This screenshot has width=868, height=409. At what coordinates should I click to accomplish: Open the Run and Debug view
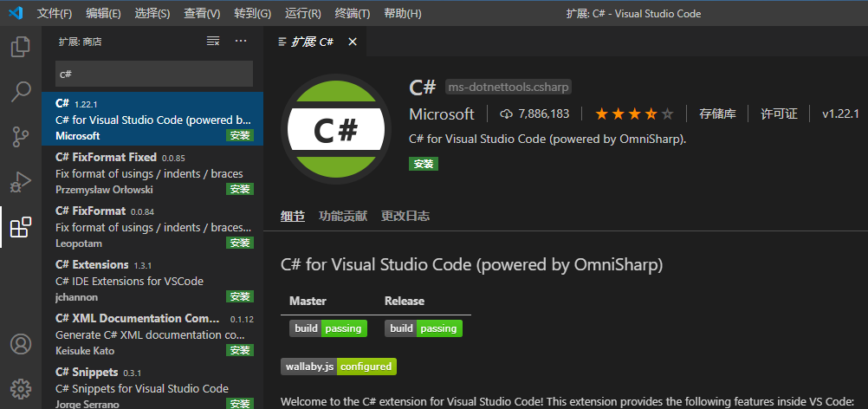click(x=20, y=181)
